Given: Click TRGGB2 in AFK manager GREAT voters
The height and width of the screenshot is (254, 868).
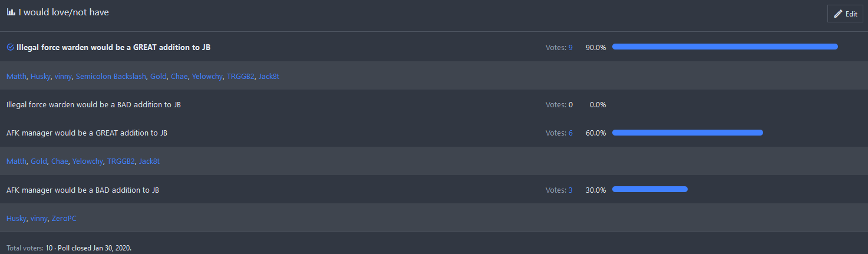Looking at the screenshot, I should pyautogui.click(x=121, y=161).
